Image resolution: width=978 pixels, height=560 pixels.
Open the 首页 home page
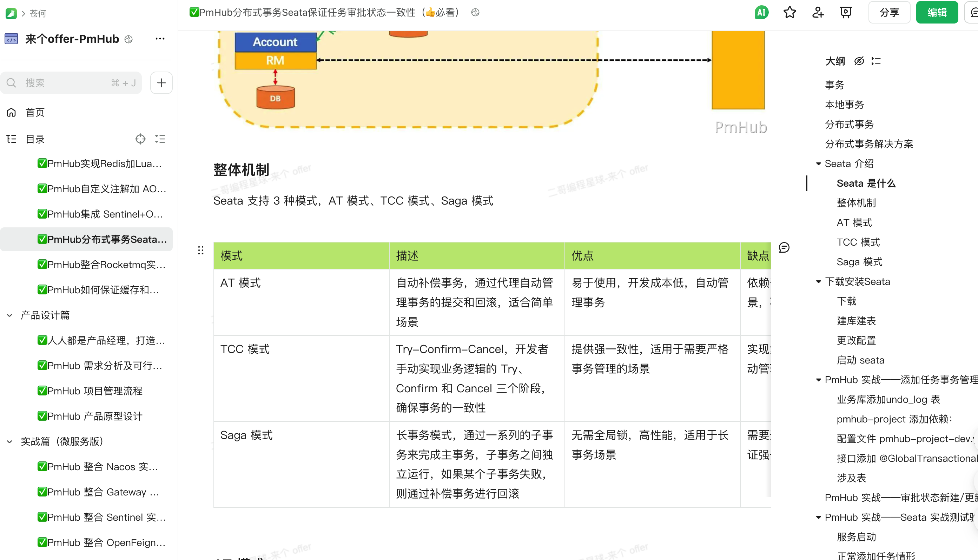(34, 112)
